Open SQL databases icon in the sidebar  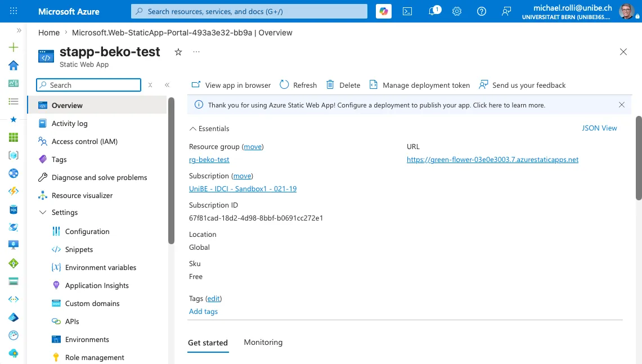point(14,209)
